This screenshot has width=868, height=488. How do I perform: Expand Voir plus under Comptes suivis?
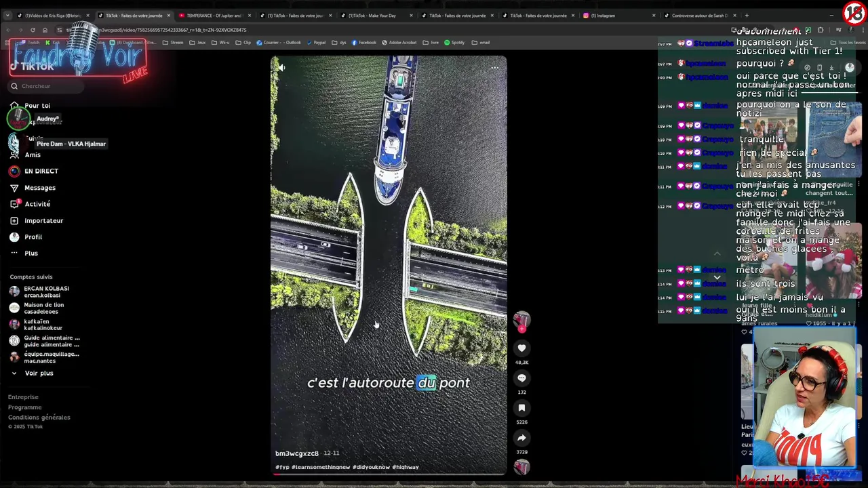pyautogui.click(x=32, y=373)
